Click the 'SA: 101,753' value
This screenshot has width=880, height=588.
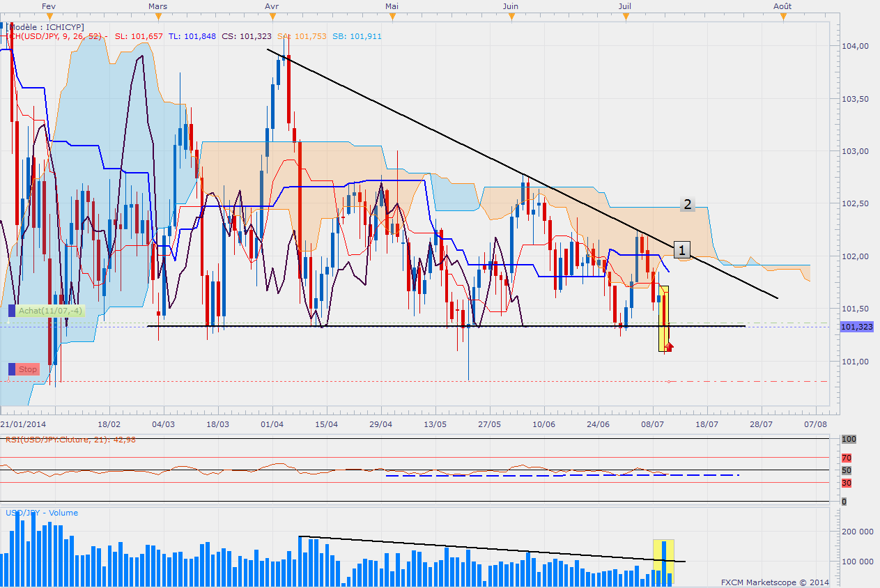(x=301, y=36)
